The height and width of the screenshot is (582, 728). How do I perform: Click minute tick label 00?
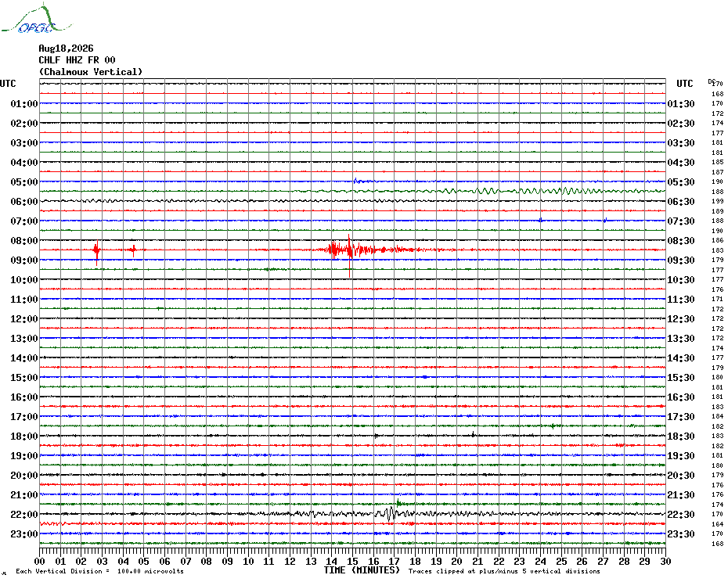point(40,562)
